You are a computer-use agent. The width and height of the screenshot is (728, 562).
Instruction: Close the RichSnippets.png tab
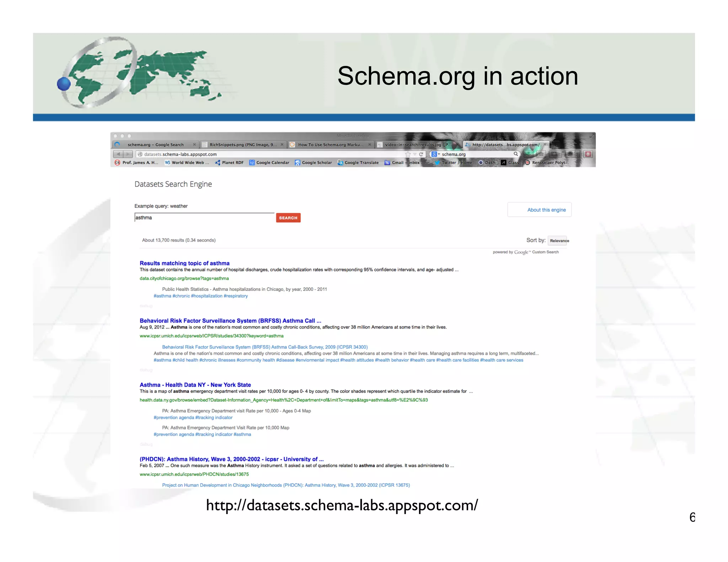tap(282, 145)
